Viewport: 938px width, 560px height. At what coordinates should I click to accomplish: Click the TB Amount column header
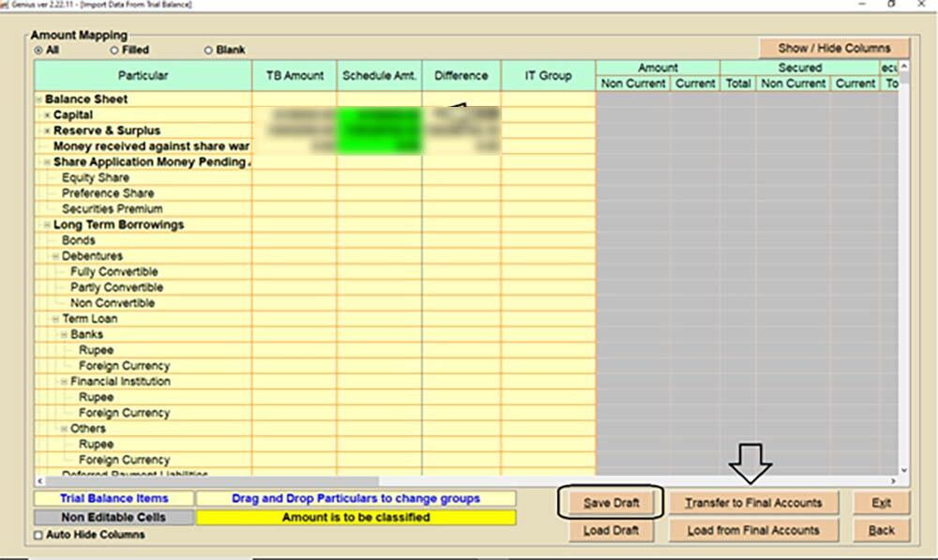coord(295,75)
